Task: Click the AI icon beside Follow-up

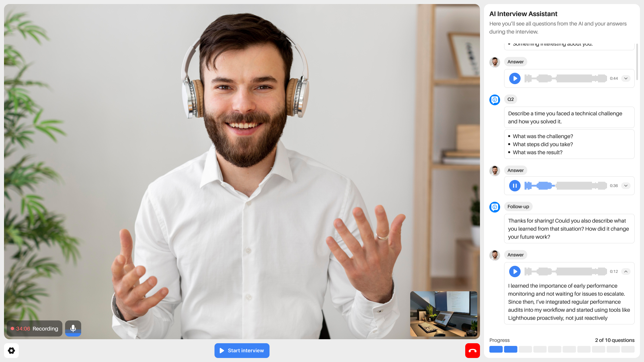Action: [494, 207]
